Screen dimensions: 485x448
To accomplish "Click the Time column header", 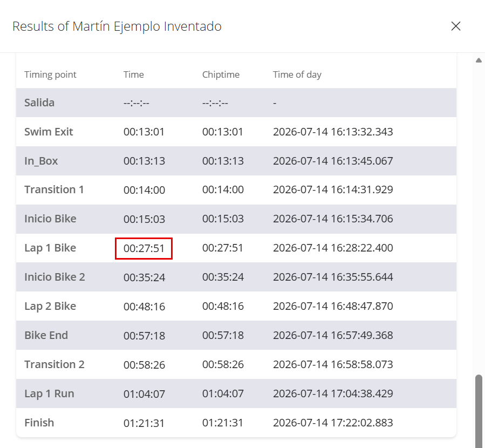I will pos(134,74).
